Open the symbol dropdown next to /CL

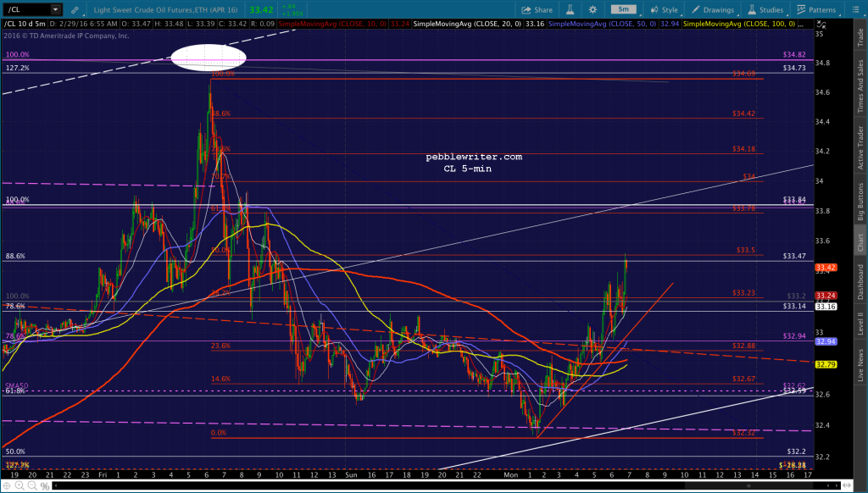[x=55, y=9]
